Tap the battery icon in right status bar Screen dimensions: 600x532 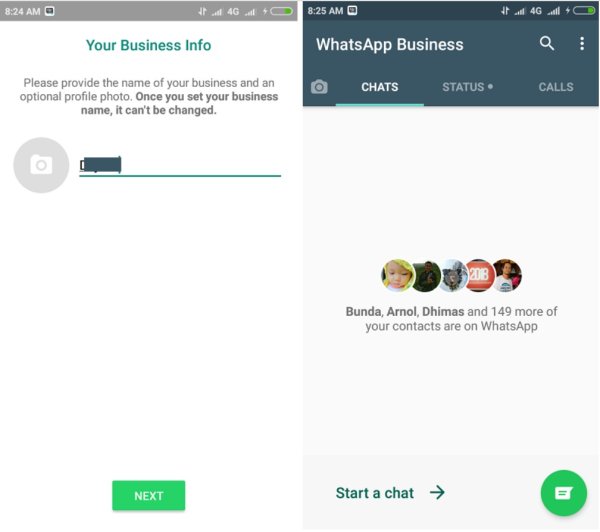[x=584, y=11]
